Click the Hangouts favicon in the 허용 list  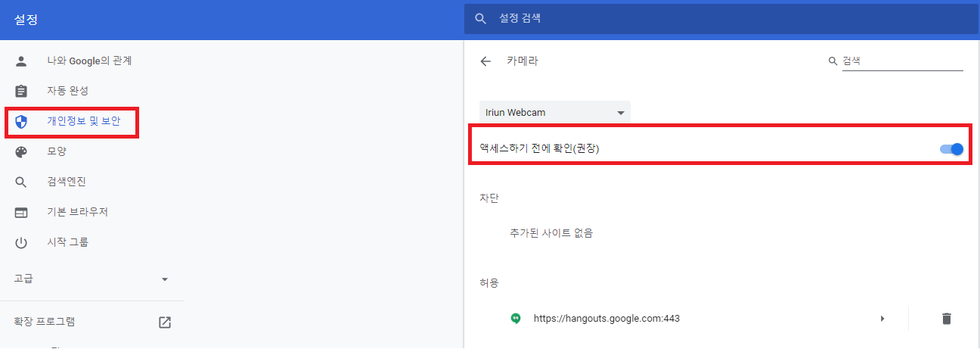pos(516,319)
